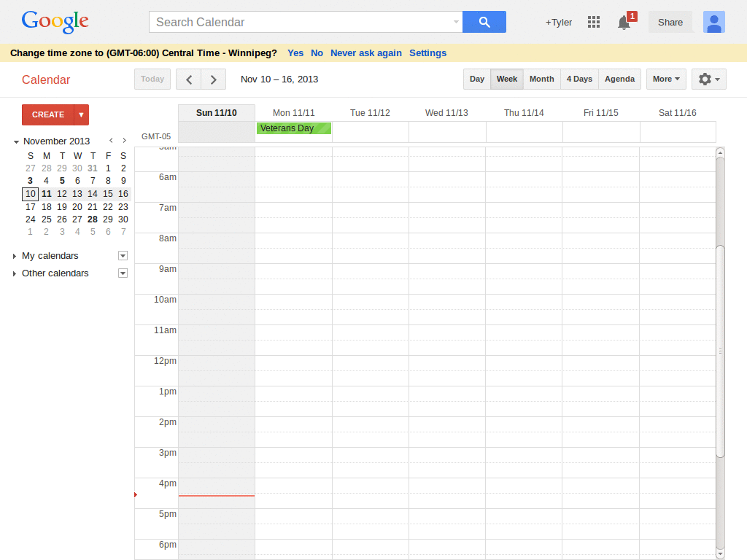This screenshot has height=560, width=747.
Task: Navigate mini calendar to December with right chevron
Action: tap(124, 140)
